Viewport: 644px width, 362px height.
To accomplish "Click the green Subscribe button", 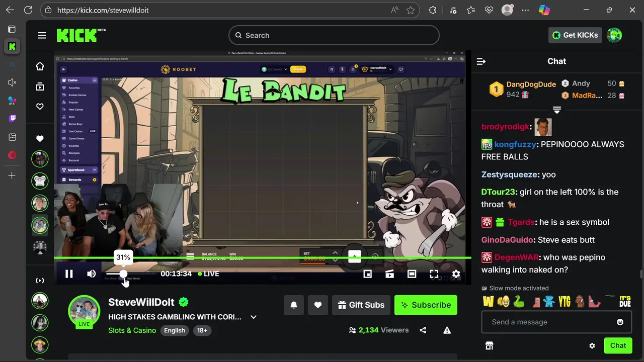I will point(426,305).
